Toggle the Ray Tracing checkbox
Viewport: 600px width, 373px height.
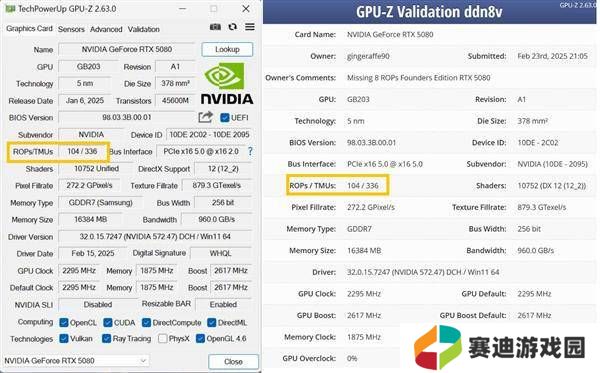pyautogui.click(x=106, y=339)
